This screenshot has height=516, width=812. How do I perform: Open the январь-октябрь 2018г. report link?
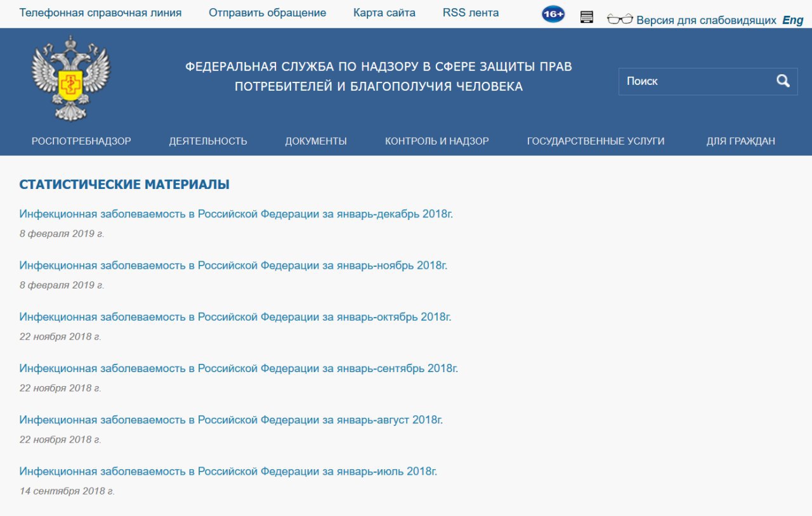235,317
